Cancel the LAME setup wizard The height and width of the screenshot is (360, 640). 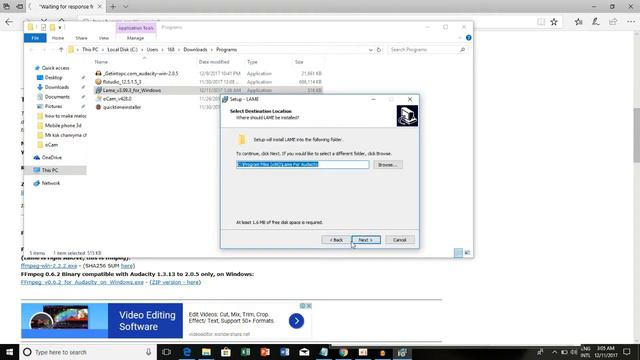[x=400, y=240]
